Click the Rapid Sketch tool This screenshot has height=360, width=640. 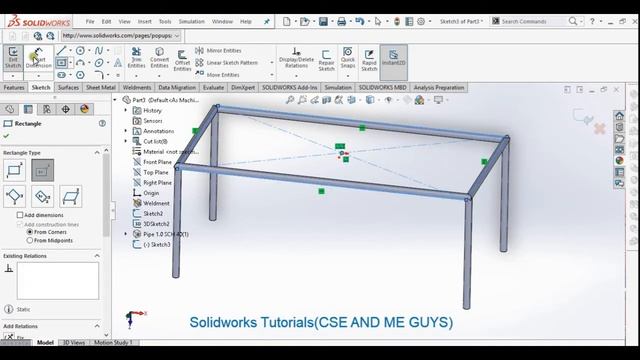369,60
